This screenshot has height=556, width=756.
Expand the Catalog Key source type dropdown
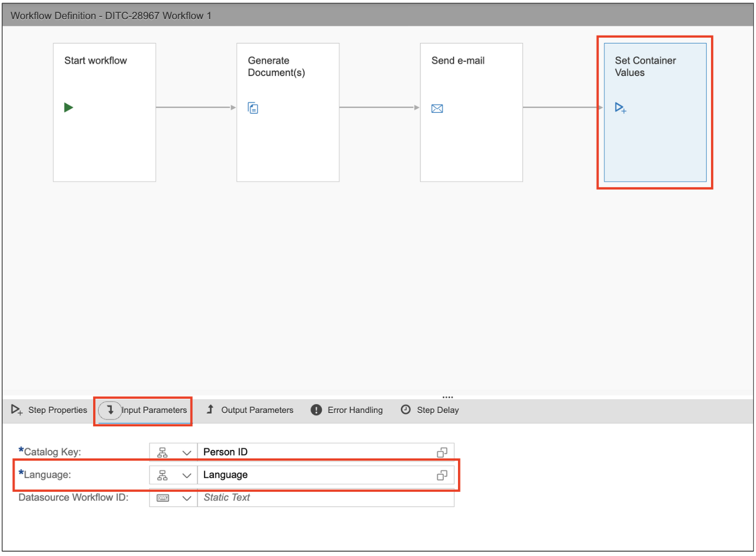pyautogui.click(x=186, y=453)
